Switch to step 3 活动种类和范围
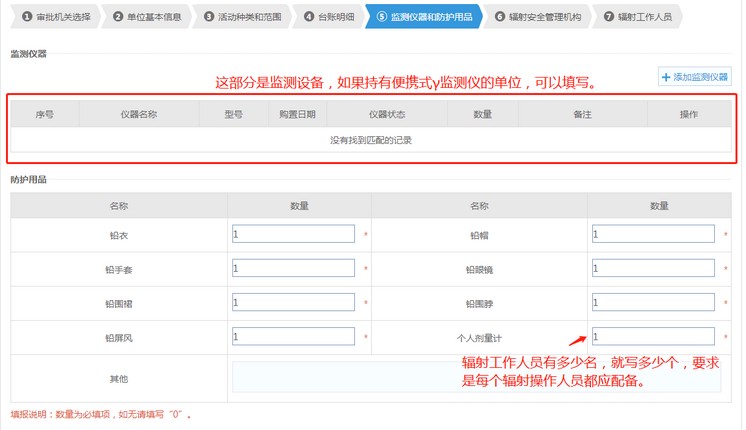The width and height of the screenshot is (746, 430). coord(243,17)
